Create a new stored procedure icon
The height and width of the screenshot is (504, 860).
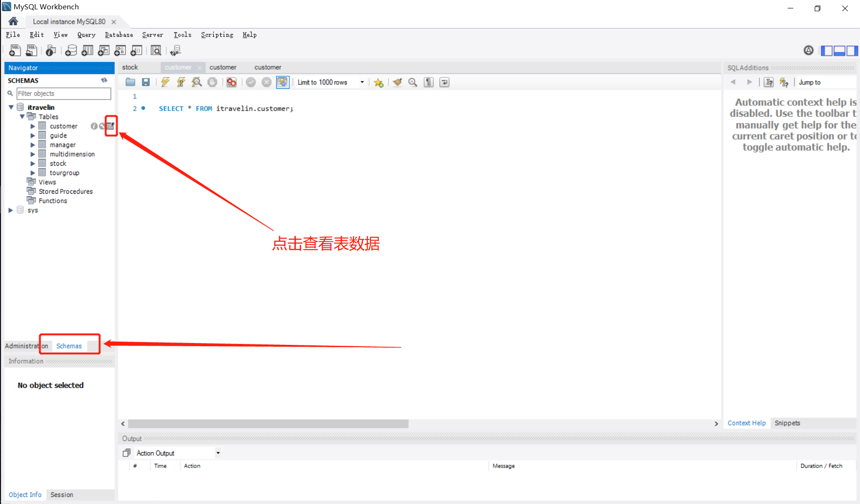coord(120,50)
